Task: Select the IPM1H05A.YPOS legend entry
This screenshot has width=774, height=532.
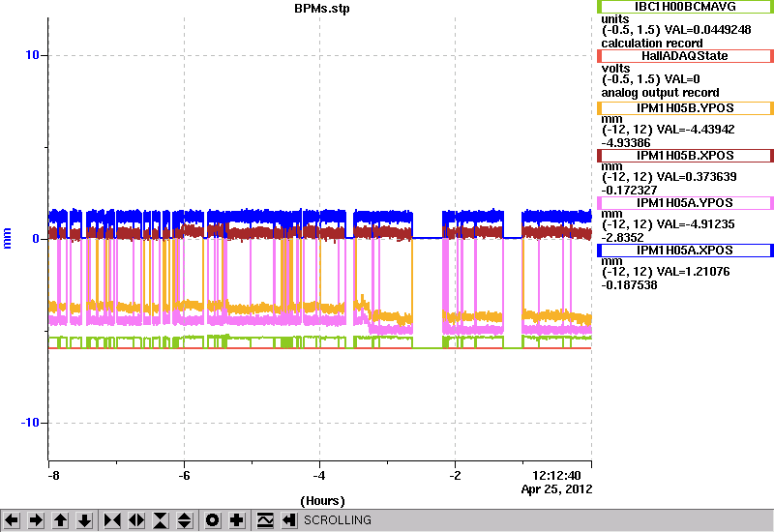Action: point(685,203)
